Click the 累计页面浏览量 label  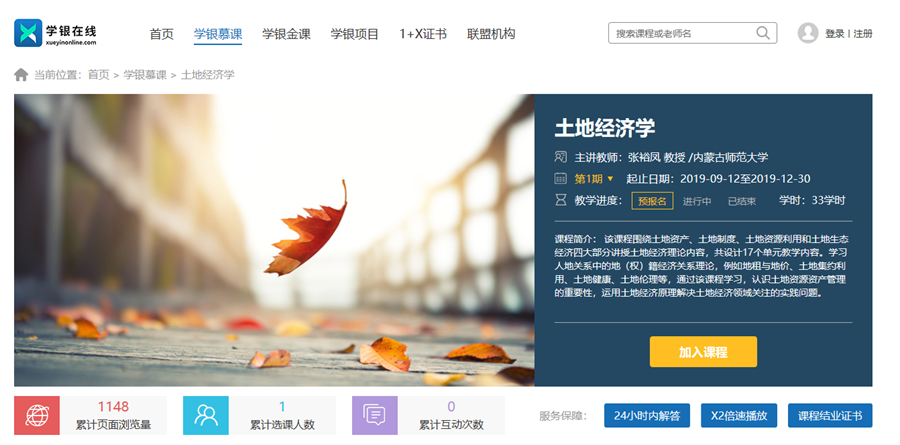pos(113,425)
